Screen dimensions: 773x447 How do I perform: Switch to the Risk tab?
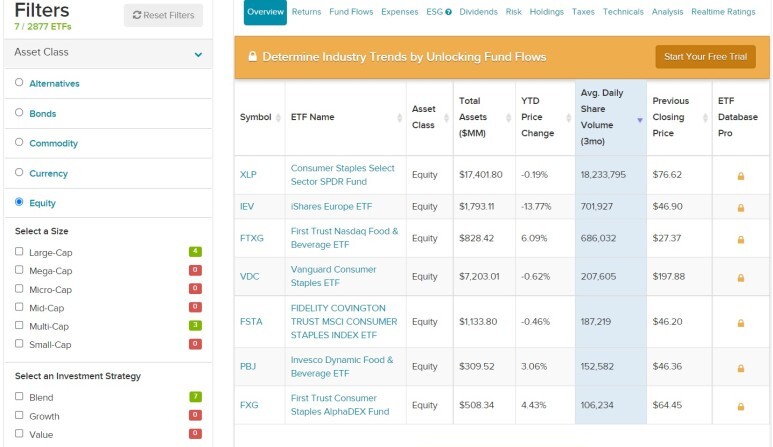click(513, 12)
